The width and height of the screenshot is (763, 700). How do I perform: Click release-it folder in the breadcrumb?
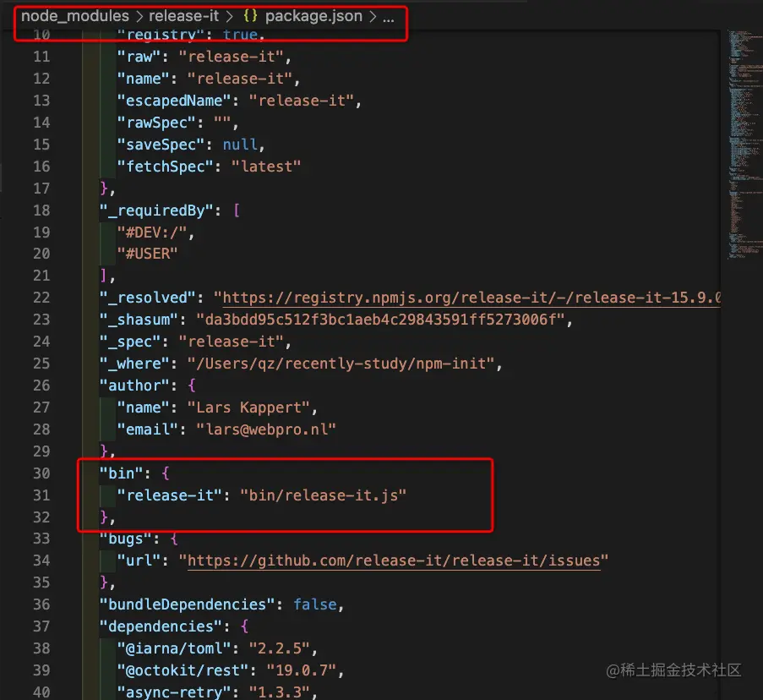[x=184, y=16]
